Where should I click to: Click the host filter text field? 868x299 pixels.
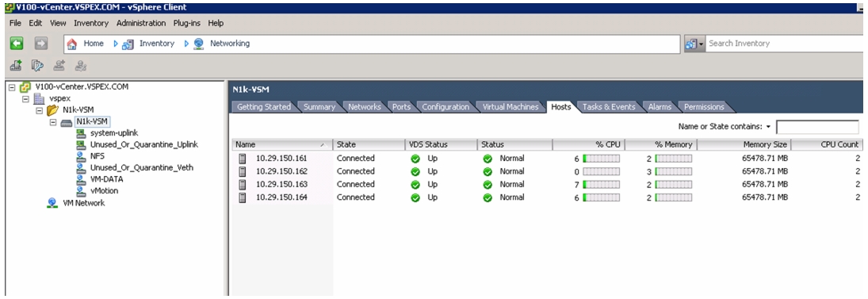coord(817,128)
